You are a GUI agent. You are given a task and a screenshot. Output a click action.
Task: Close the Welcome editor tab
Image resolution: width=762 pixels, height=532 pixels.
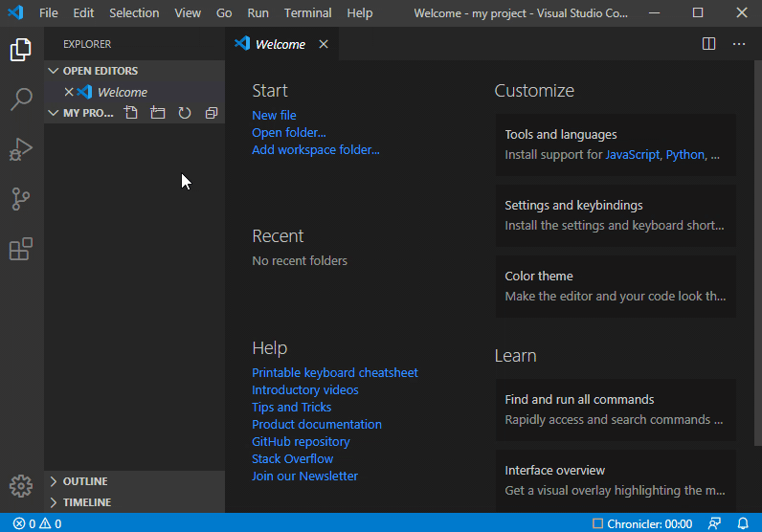(324, 44)
